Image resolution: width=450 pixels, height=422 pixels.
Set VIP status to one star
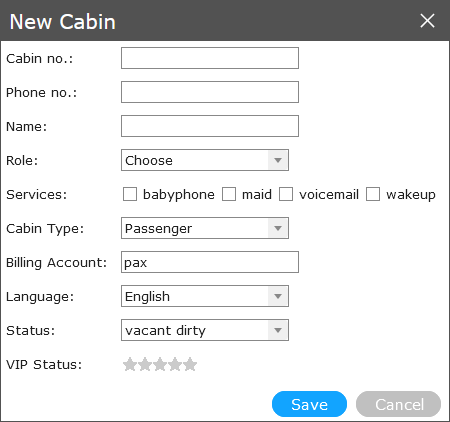click(x=130, y=364)
